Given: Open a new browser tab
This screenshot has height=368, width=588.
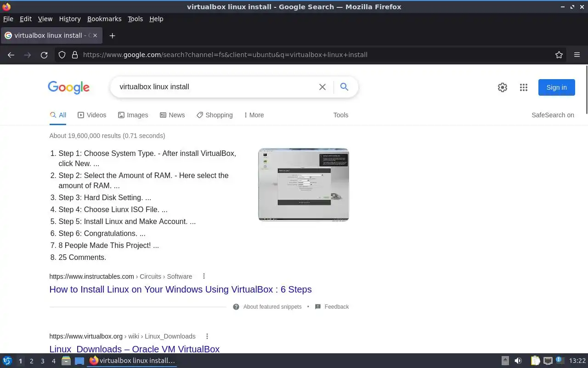Looking at the screenshot, I should click(112, 35).
